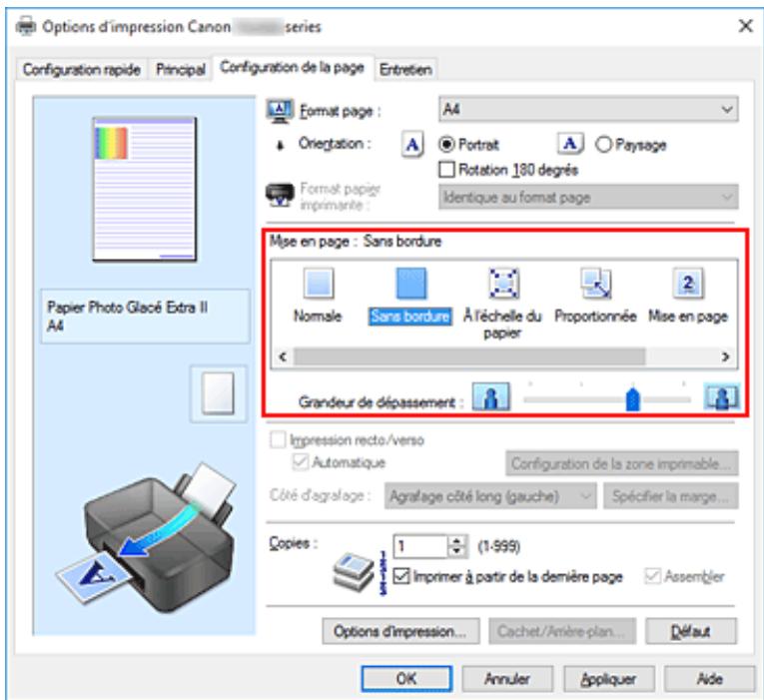Viewport: 764px width, 700px height.
Task: Click the Annuler button
Action: [507, 679]
